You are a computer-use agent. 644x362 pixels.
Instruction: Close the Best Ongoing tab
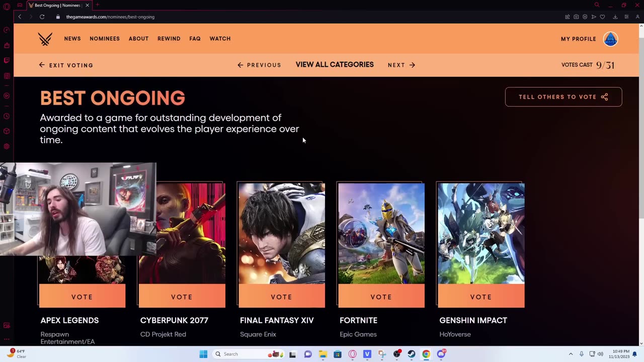pyautogui.click(x=87, y=5)
